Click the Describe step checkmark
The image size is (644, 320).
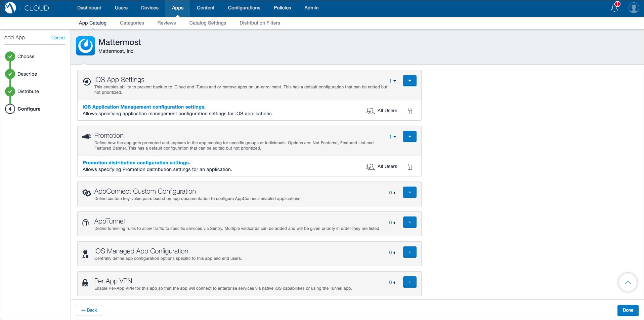[x=10, y=74]
